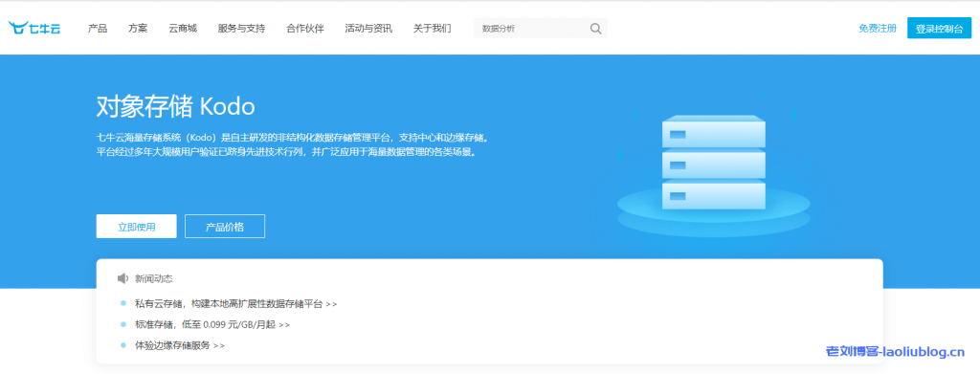Click the 产品价格 button
Screen dimensions: 980x374
point(225,227)
